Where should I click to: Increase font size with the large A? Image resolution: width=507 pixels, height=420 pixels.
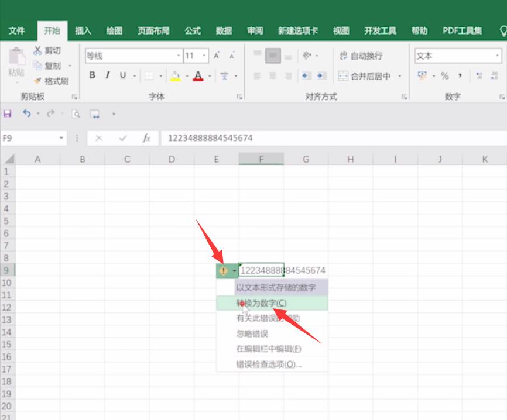(x=217, y=56)
